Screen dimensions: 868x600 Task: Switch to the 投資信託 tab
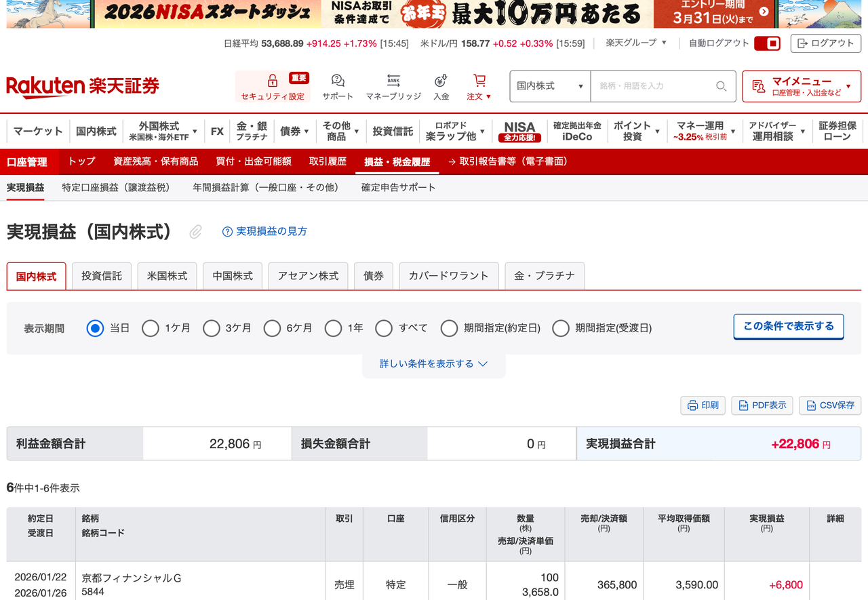pos(101,276)
